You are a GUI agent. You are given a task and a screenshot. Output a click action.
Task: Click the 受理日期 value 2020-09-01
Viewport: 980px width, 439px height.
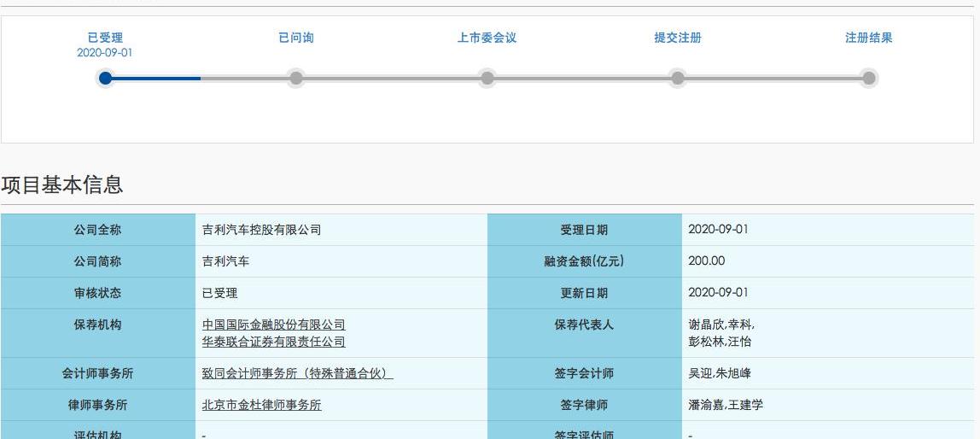pyautogui.click(x=718, y=230)
